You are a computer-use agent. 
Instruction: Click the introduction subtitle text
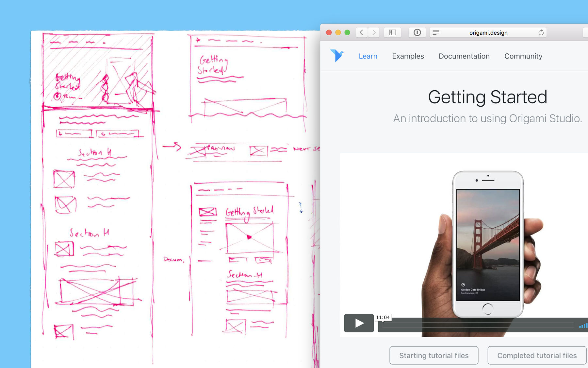(x=487, y=118)
